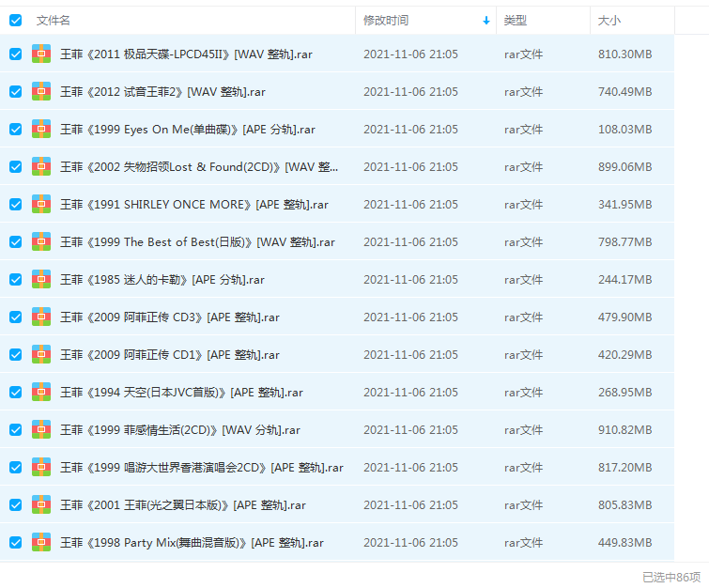The image size is (709, 588).
Task: Open 阿菲正传 CD1 file name link
Action: pos(169,354)
